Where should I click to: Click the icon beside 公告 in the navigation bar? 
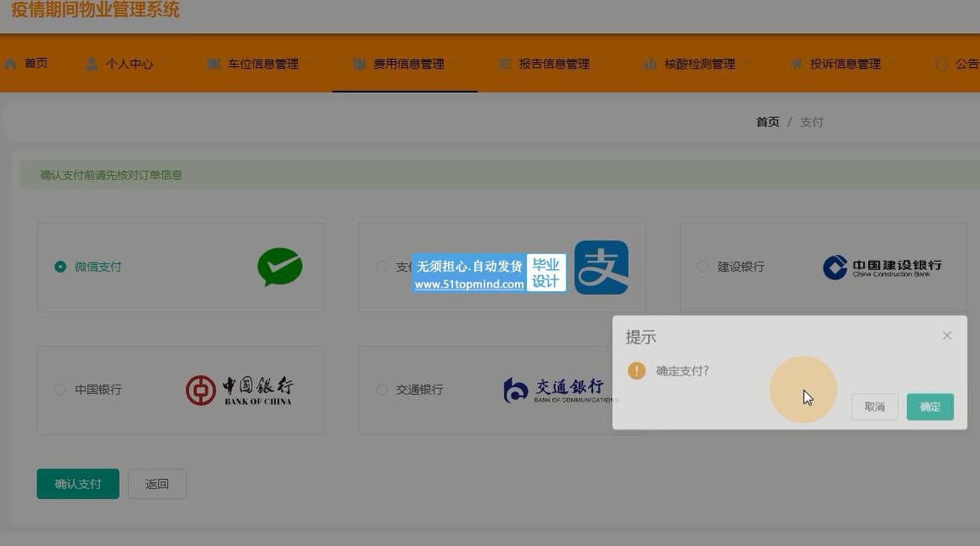coord(941,64)
